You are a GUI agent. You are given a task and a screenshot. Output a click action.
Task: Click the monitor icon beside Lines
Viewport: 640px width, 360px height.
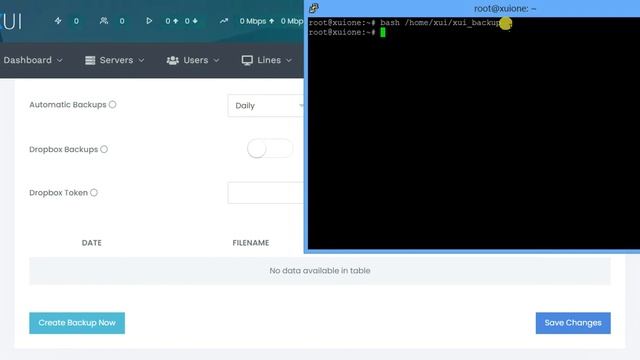pos(247,60)
